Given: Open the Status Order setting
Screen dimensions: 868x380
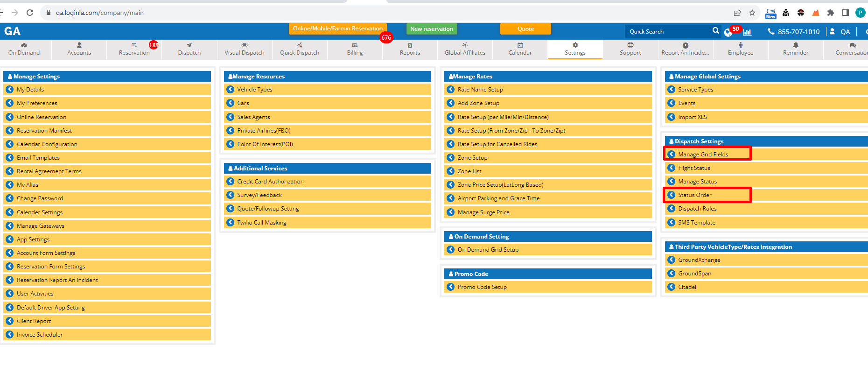Looking at the screenshot, I should click(694, 195).
